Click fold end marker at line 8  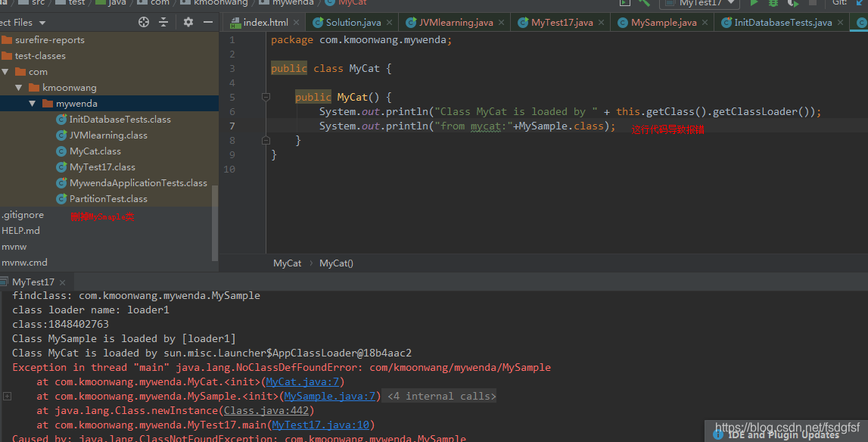point(266,141)
